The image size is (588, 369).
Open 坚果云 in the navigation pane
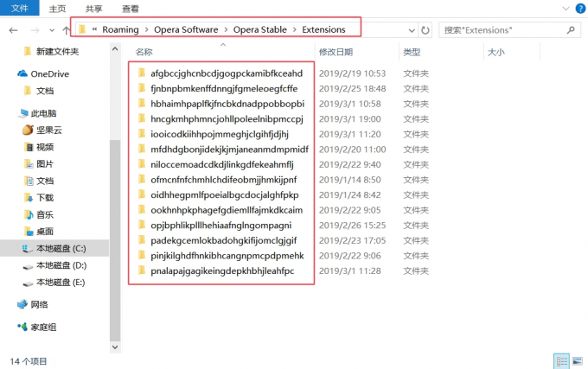coord(42,130)
